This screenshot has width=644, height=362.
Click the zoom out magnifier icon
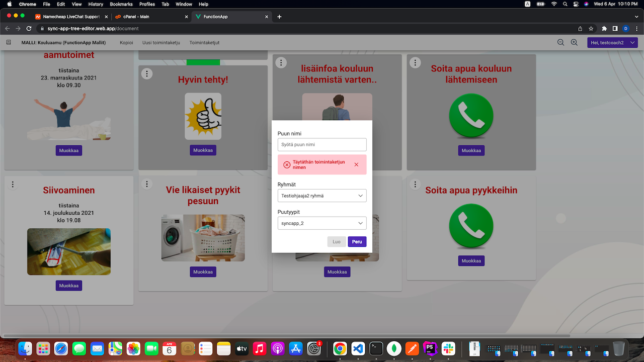pos(560,43)
